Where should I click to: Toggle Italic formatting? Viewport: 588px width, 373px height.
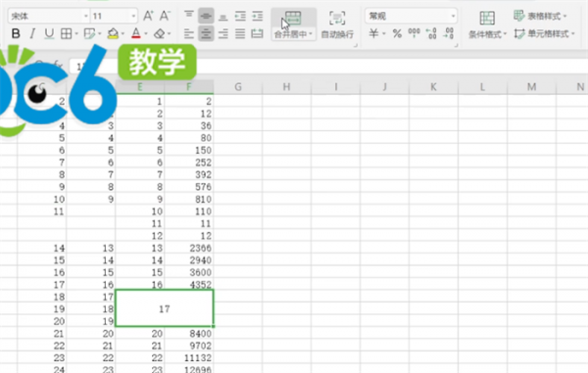[32, 33]
